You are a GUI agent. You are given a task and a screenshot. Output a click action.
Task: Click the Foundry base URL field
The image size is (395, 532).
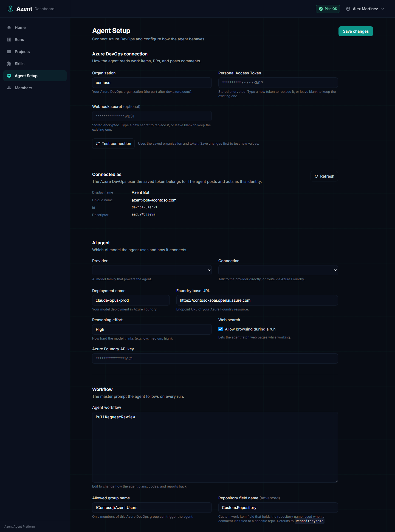pos(257,300)
